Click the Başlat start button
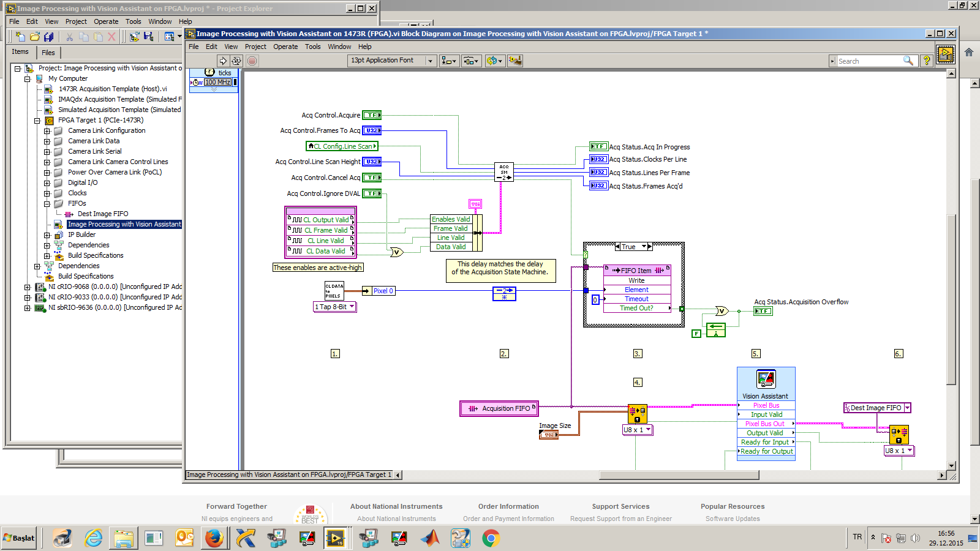Screen dimensions: 980x551 point(19,538)
